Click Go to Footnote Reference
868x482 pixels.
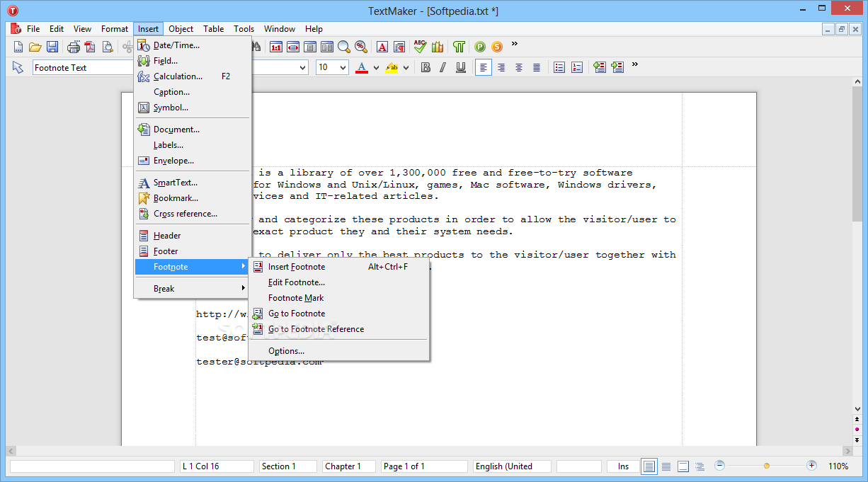[338, 329]
